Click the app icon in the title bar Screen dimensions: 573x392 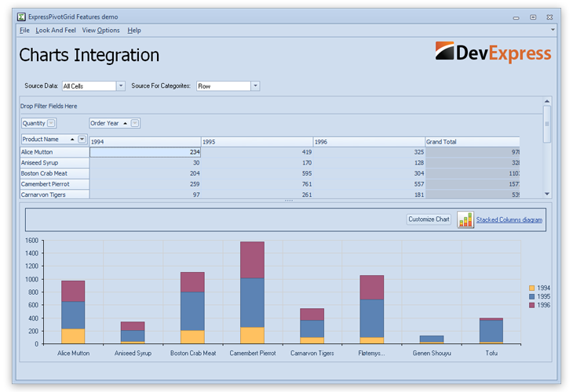click(21, 16)
